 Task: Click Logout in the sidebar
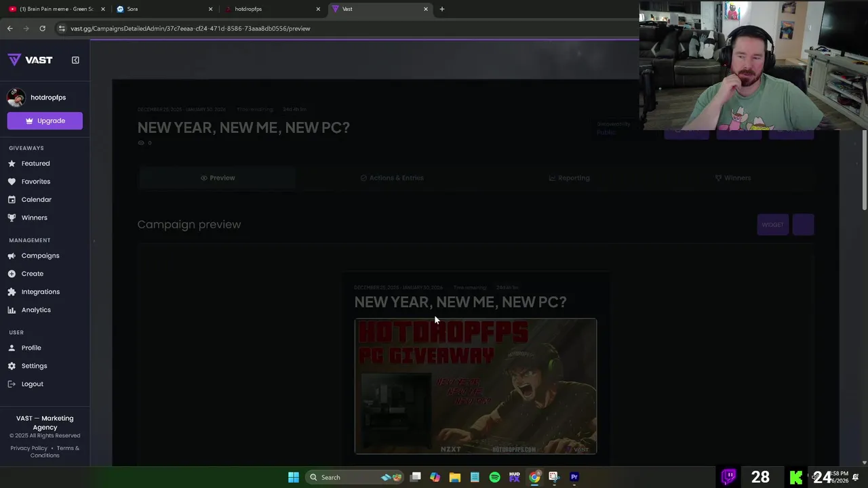pos(33,384)
